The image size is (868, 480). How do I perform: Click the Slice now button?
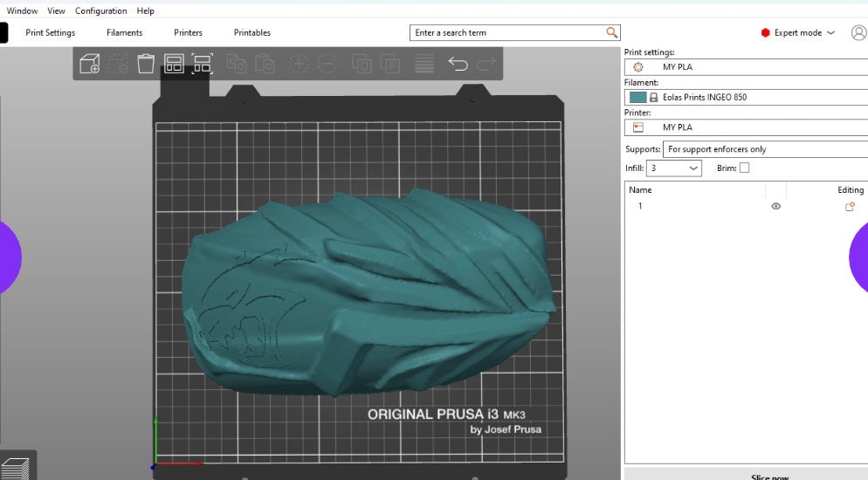769,476
